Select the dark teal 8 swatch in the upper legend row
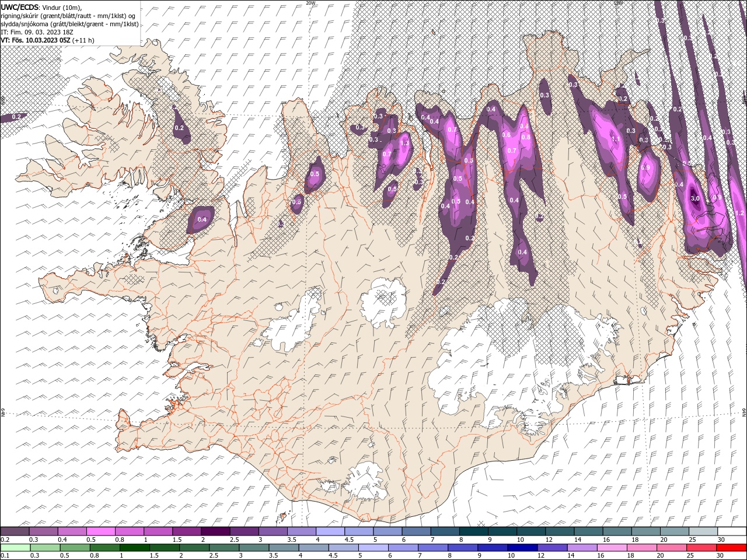747x560 pixels. coord(474,531)
